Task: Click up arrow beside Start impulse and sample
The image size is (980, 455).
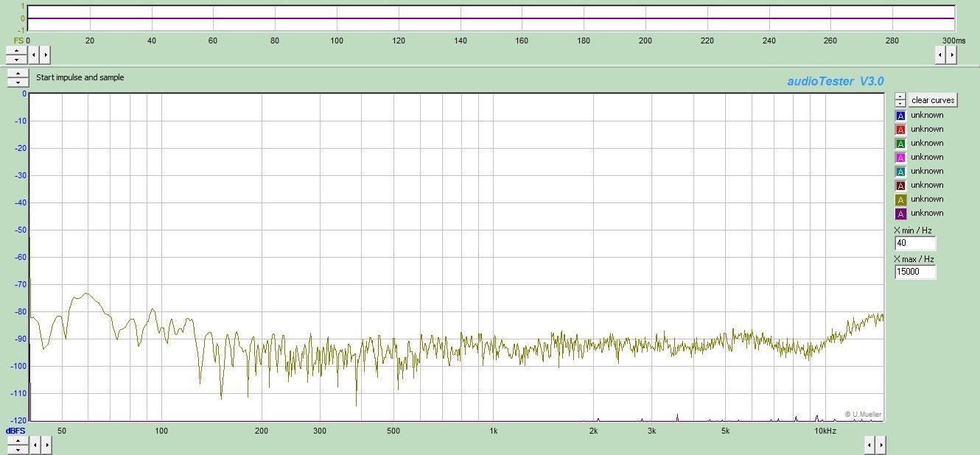Action: click(17, 74)
